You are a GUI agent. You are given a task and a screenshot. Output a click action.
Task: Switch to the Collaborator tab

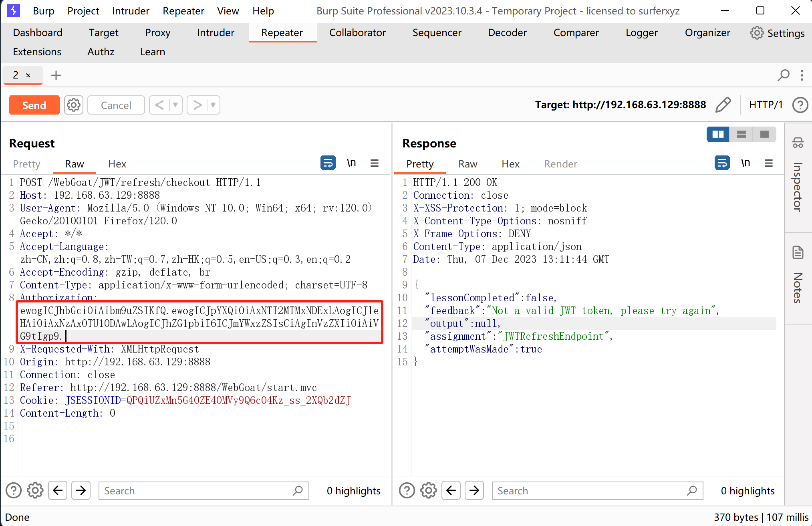[357, 32]
